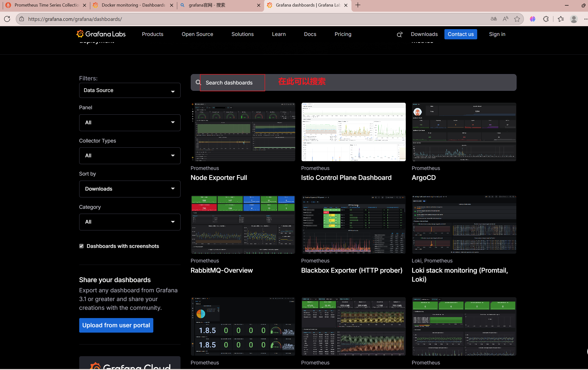Click the Search dashboards input field
This screenshot has width=588, height=370.
click(353, 83)
